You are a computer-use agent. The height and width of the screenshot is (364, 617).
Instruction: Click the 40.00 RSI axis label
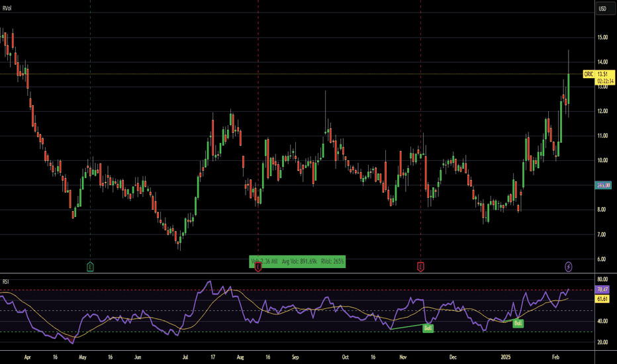coord(602,321)
